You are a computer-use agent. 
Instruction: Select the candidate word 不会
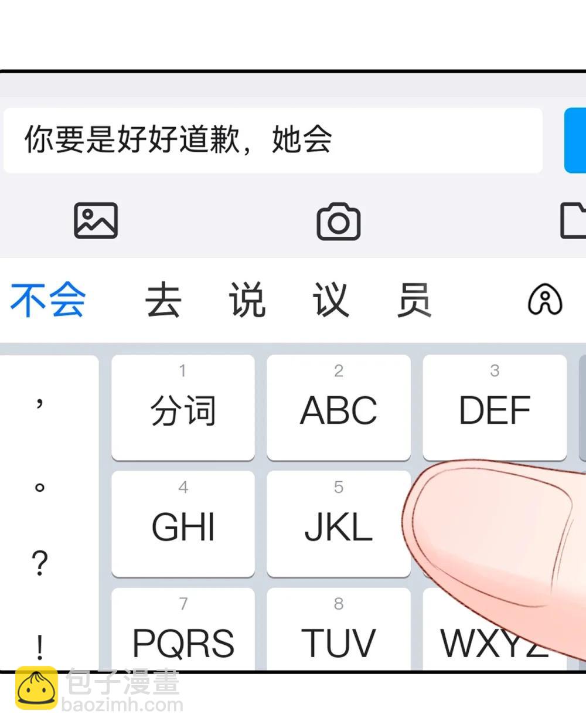click(x=48, y=300)
